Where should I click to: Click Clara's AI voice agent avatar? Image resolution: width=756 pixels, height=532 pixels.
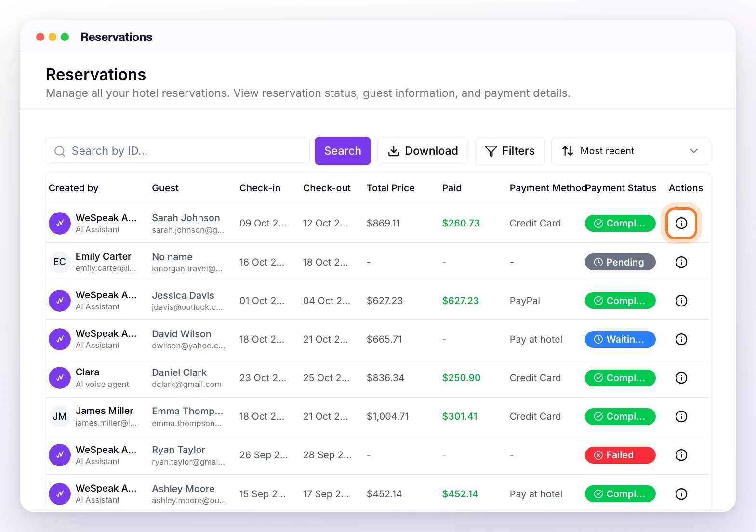pos(60,378)
